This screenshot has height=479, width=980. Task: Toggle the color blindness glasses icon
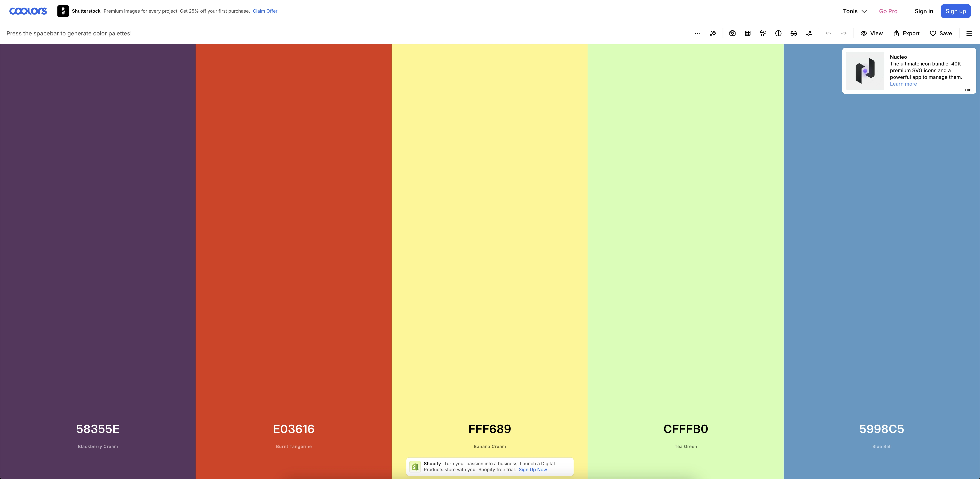(794, 34)
